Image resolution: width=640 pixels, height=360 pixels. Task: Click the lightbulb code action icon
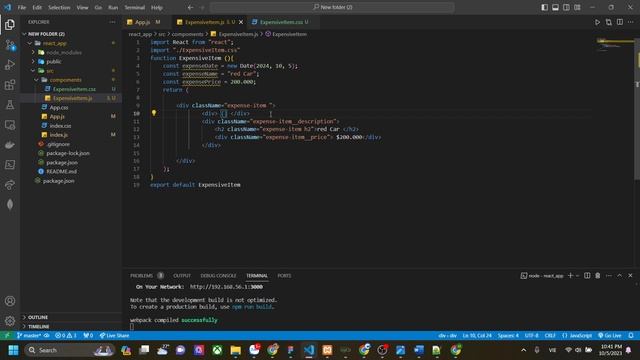point(154,113)
